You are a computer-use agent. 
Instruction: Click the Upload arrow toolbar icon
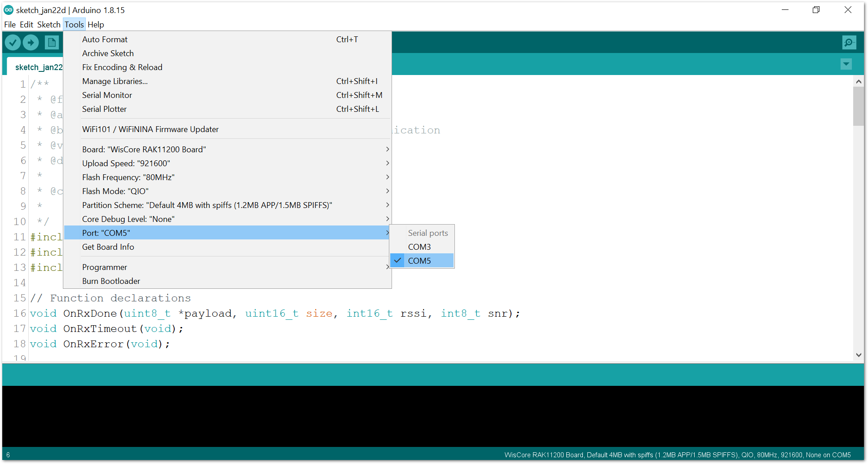pos(31,43)
